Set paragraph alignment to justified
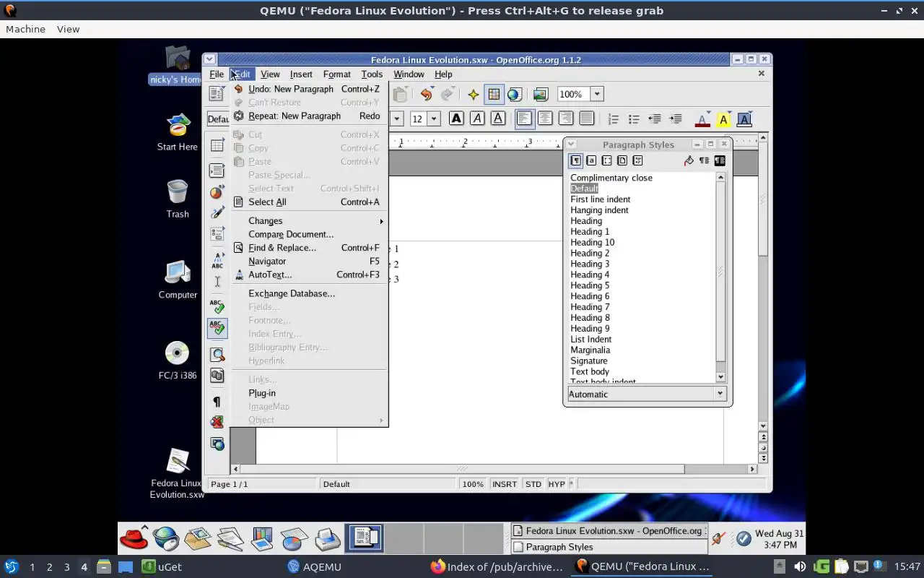Viewport: 924px width, 578px height. 586,118
